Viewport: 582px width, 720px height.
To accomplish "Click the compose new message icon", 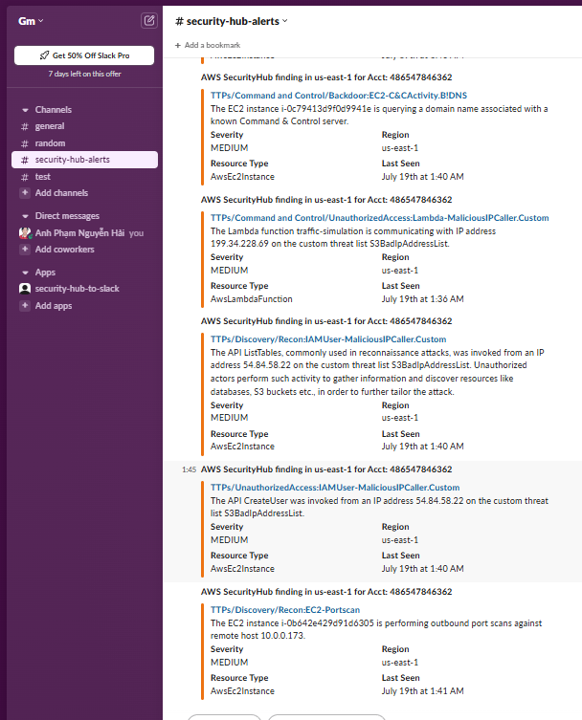I will click(149, 21).
